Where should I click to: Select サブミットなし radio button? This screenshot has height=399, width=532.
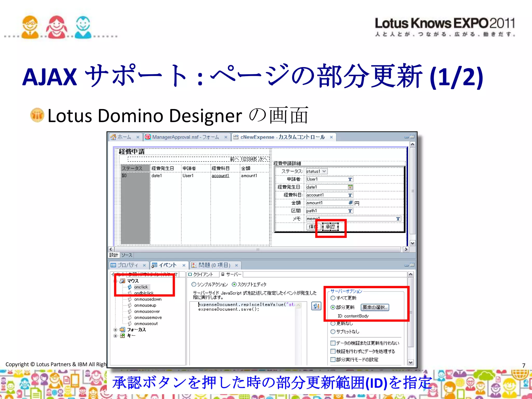tap(333, 332)
